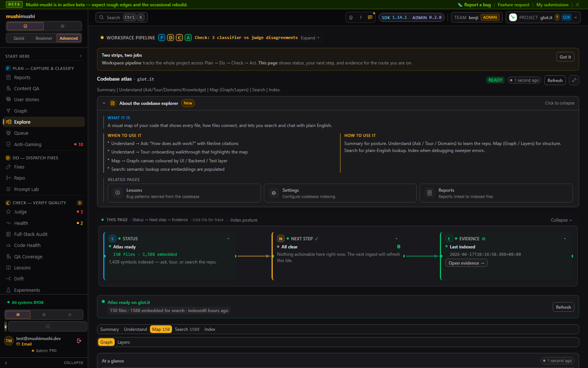Expand the workspace pipeline strip

(310, 38)
